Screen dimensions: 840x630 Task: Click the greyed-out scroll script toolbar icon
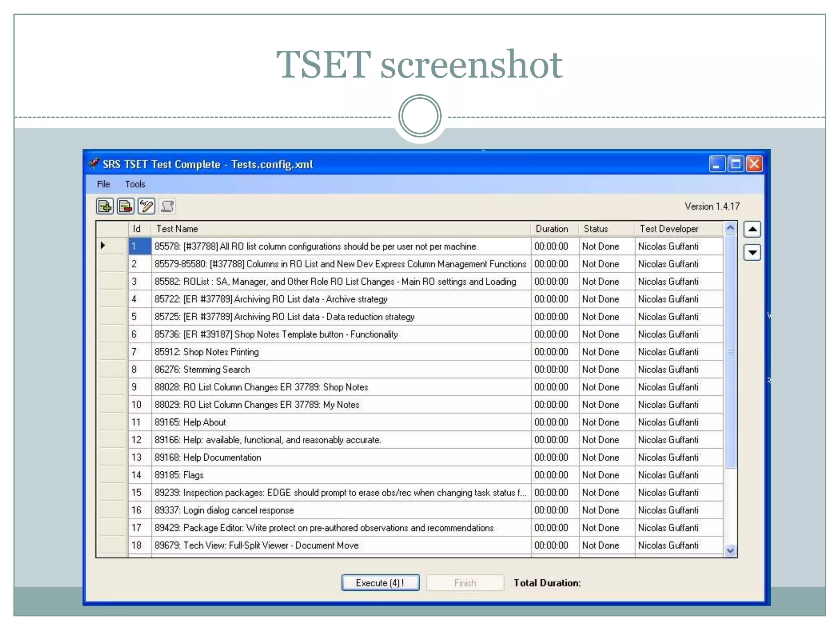pyautogui.click(x=167, y=206)
